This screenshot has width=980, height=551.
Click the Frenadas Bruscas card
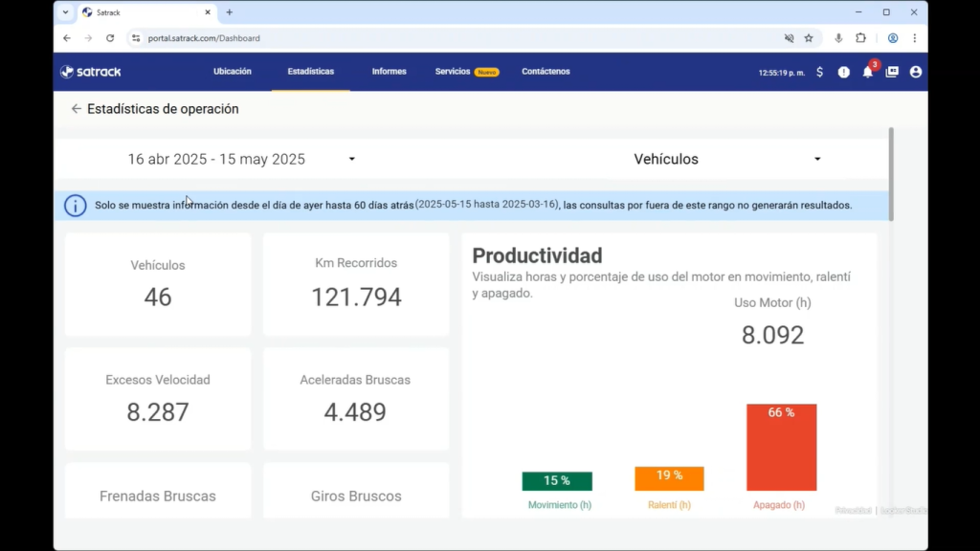click(158, 491)
